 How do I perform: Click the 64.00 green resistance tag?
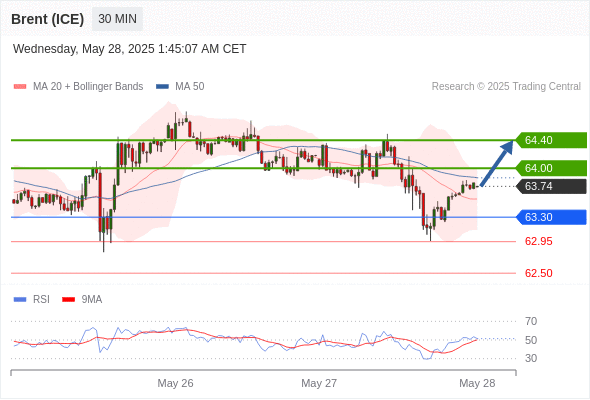[x=551, y=168]
